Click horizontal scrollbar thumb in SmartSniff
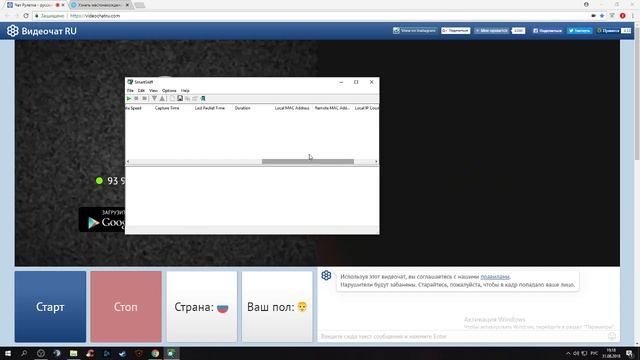This screenshot has width=640, height=360. pyautogui.click(x=308, y=162)
